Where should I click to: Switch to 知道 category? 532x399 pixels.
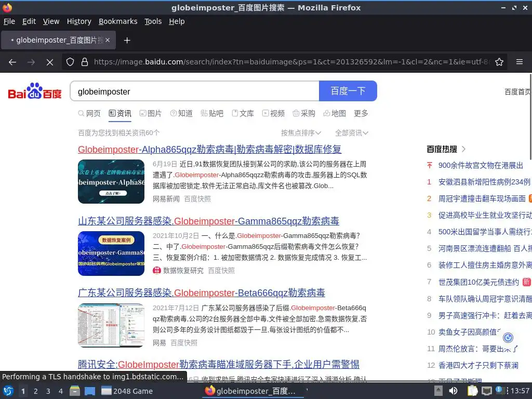click(181, 113)
